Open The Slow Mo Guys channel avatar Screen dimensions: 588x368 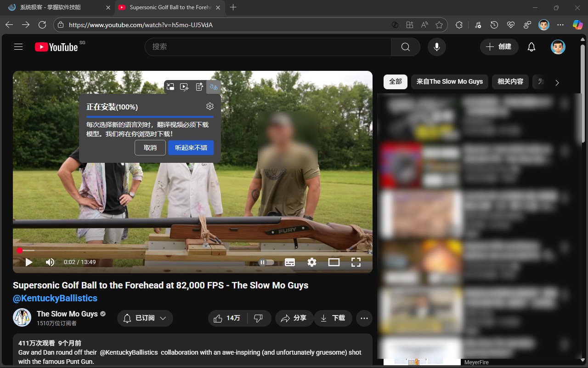coord(22,317)
